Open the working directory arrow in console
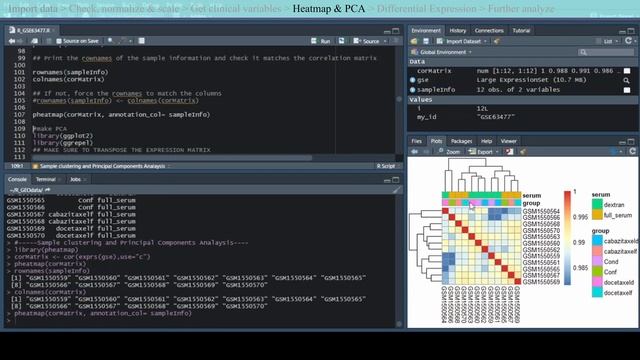Image resolution: width=640 pixels, height=360 pixels. pyautogui.click(x=48, y=190)
